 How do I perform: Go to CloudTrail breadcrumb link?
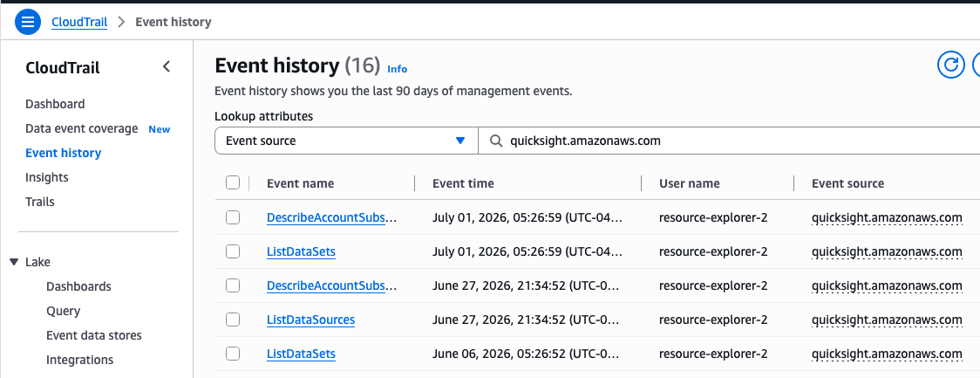coord(78,22)
